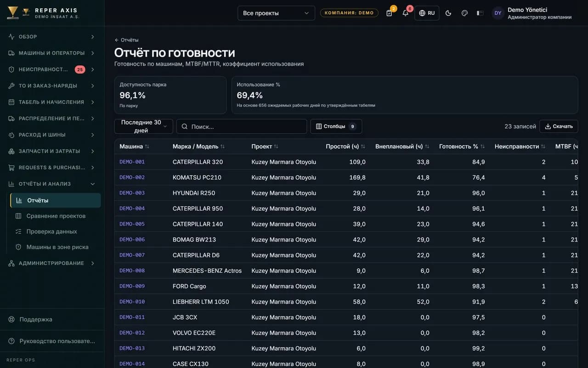Collapse Отчёты и анализ sidebar section
The height and width of the screenshot is (368, 588).
[x=52, y=184]
